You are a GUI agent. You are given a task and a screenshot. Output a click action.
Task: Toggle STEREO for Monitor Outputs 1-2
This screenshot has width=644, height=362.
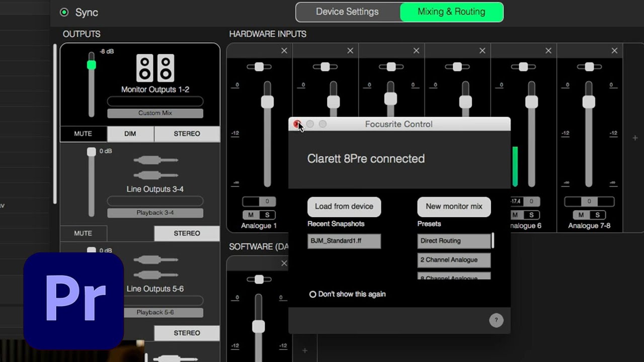coord(187,134)
